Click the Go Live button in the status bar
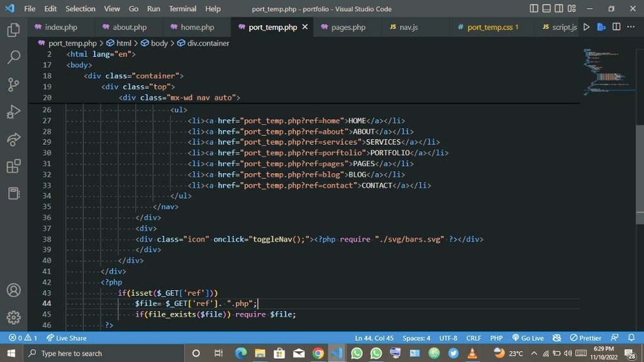The width and height of the screenshot is (644, 362). point(528,337)
